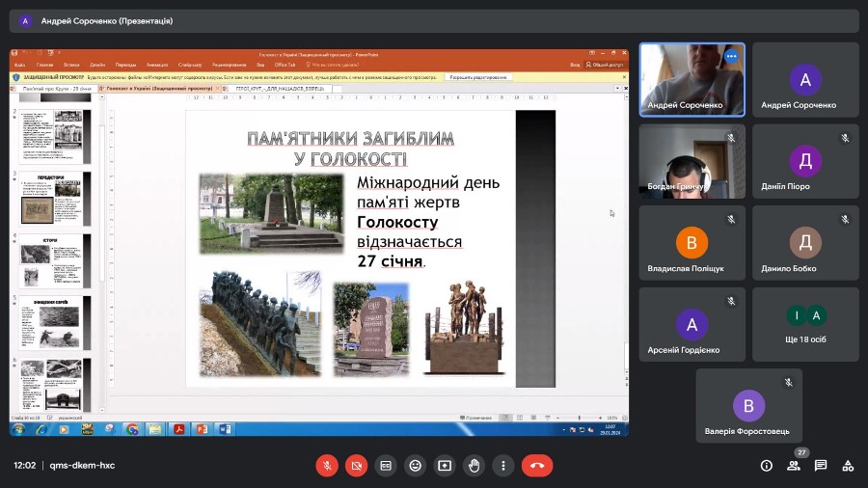
Task: Open the meeting details info icon
Action: click(767, 465)
